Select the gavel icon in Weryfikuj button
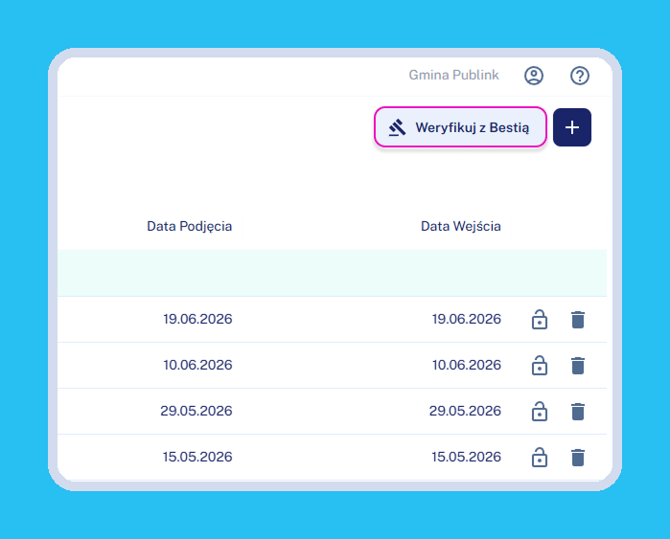 pos(397,127)
